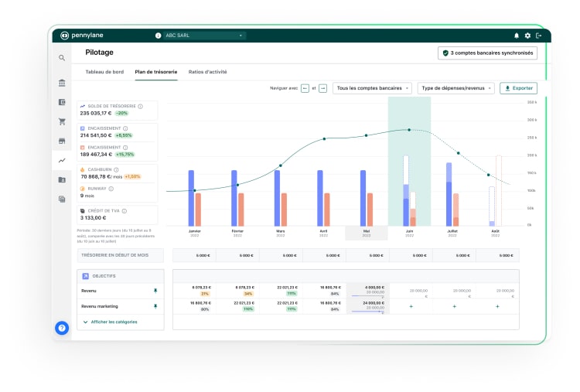The image size is (580, 392).
Task: Click the 3 comptes bancaires synchronisés button
Action: coord(487,53)
